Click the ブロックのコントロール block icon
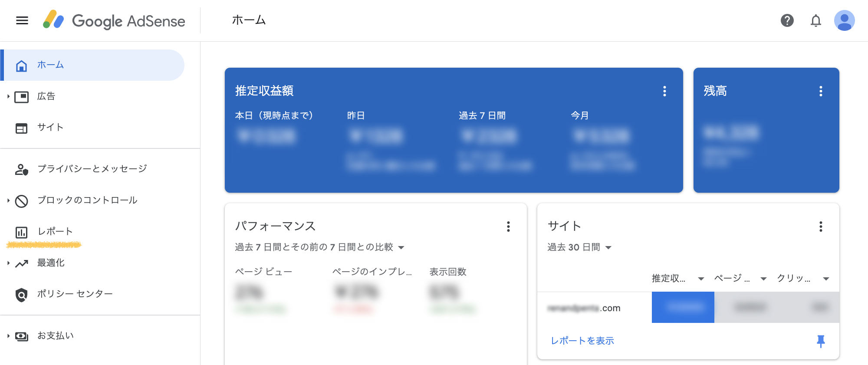Image resolution: width=868 pixels, height=365 pixels. (21, 201)
